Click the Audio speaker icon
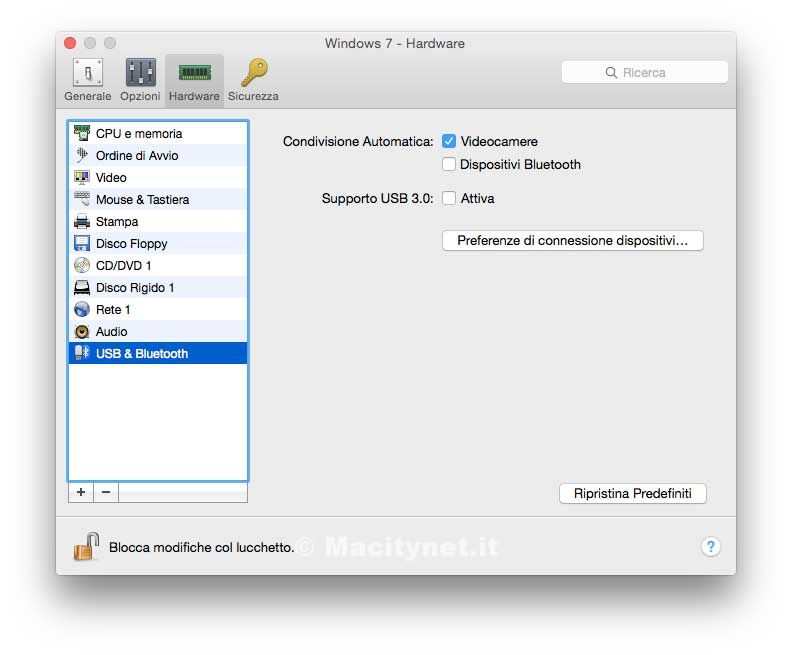This screenshot has width=792, height=655. pyautogui.click(x=82, y=331)
